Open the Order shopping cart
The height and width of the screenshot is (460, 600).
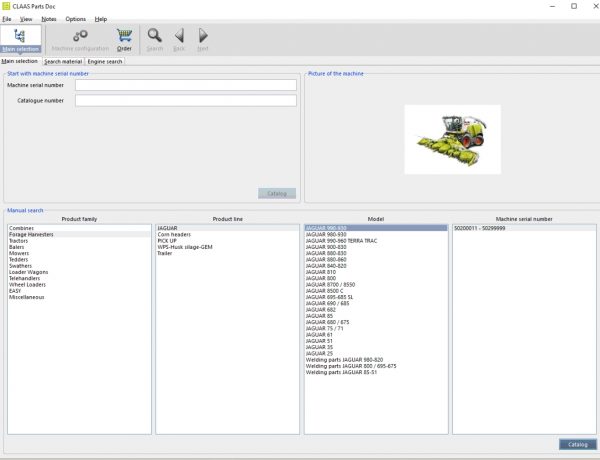click(x=124, y=40)
